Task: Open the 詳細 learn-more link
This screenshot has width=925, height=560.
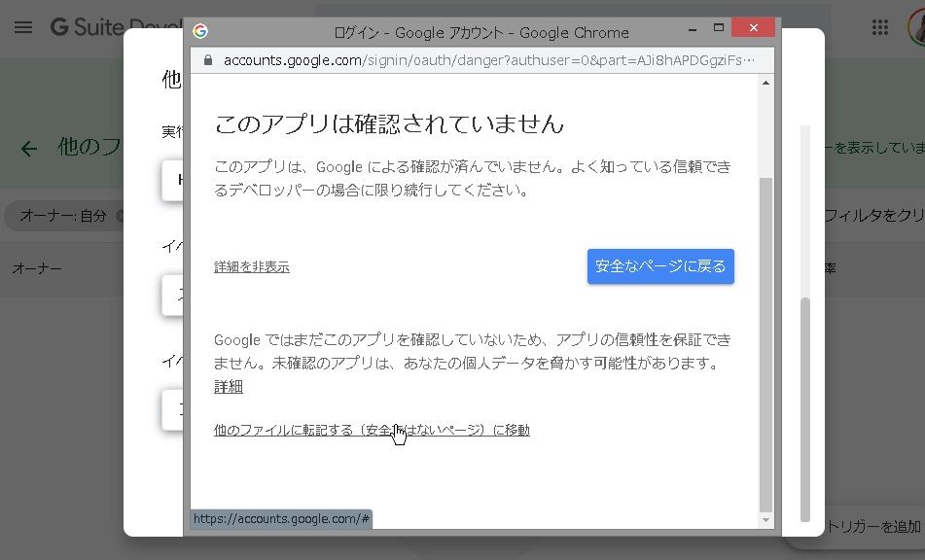Action: (228, 387)
